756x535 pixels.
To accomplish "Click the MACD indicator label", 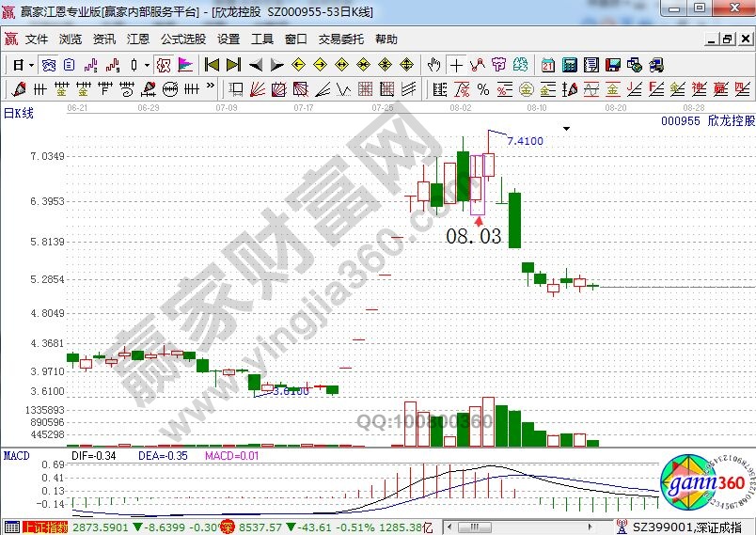I will 16,456.
